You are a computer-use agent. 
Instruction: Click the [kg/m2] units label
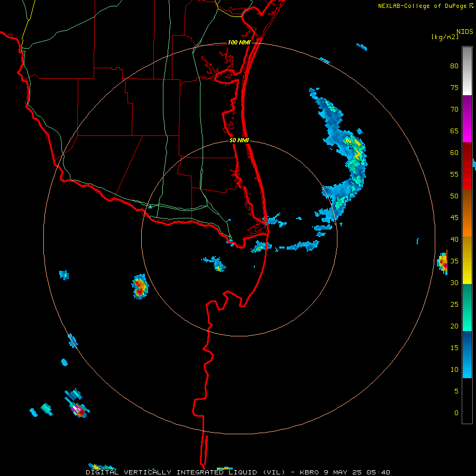445,37
